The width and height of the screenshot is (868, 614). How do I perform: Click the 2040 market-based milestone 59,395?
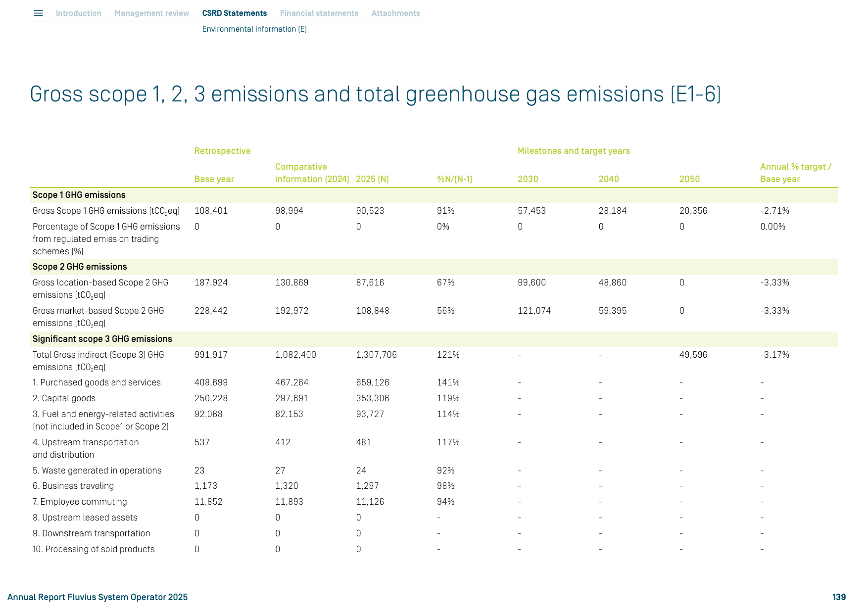pyautogui.click(x=613, y=311)
